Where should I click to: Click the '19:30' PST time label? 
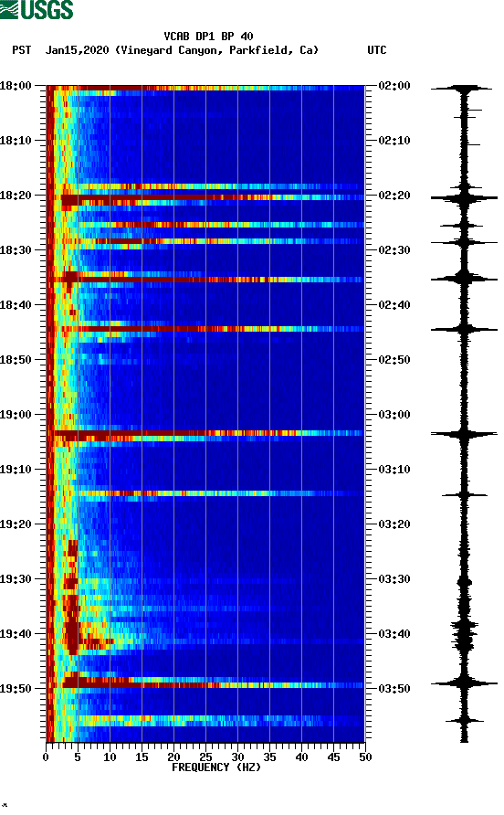point(16,579)
